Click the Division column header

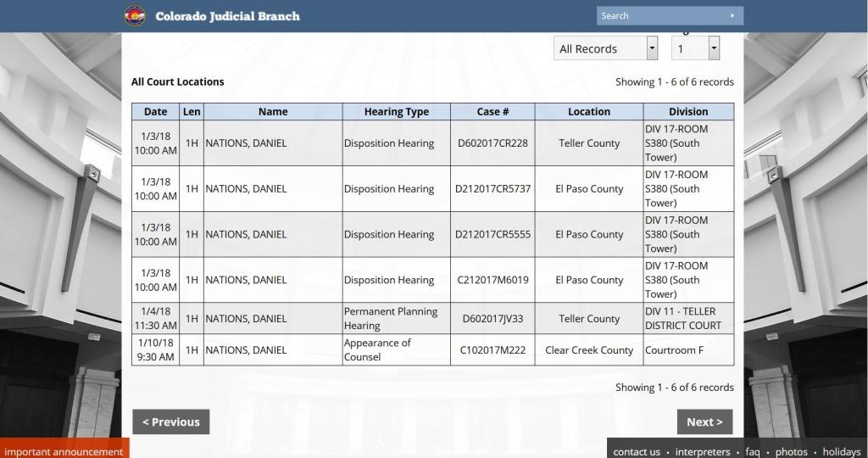[688, 111]
